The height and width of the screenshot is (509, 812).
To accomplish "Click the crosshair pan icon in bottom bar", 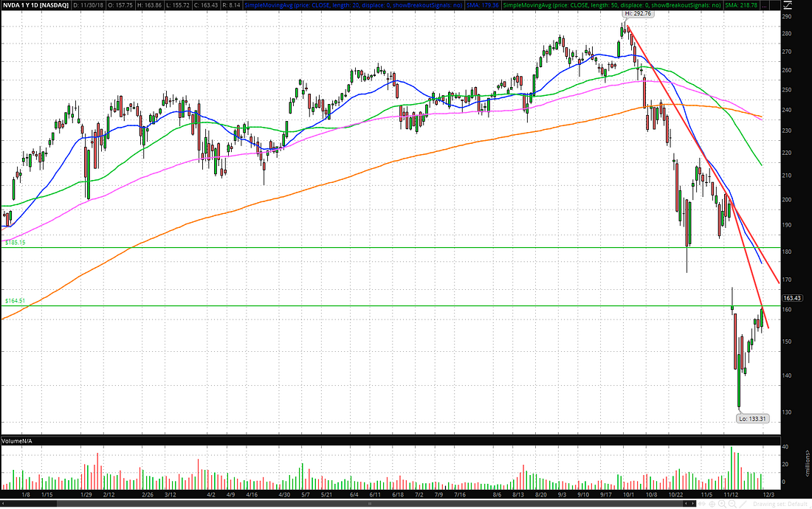I will tap(712, 504).
